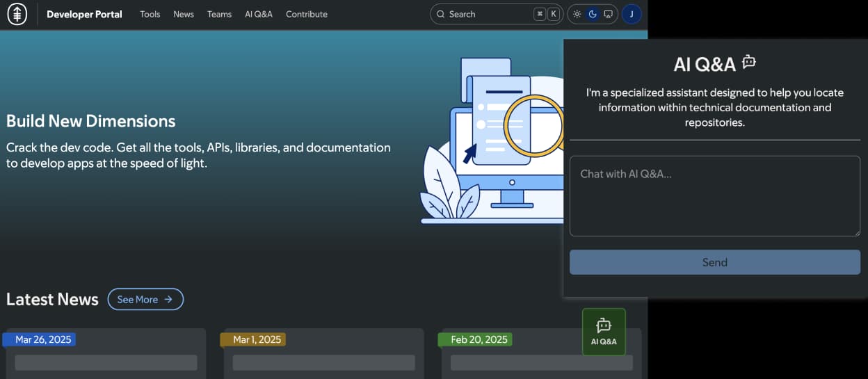Screen dimensions: 868x379
Task: Focus the Search field
Action: [497, 14]
